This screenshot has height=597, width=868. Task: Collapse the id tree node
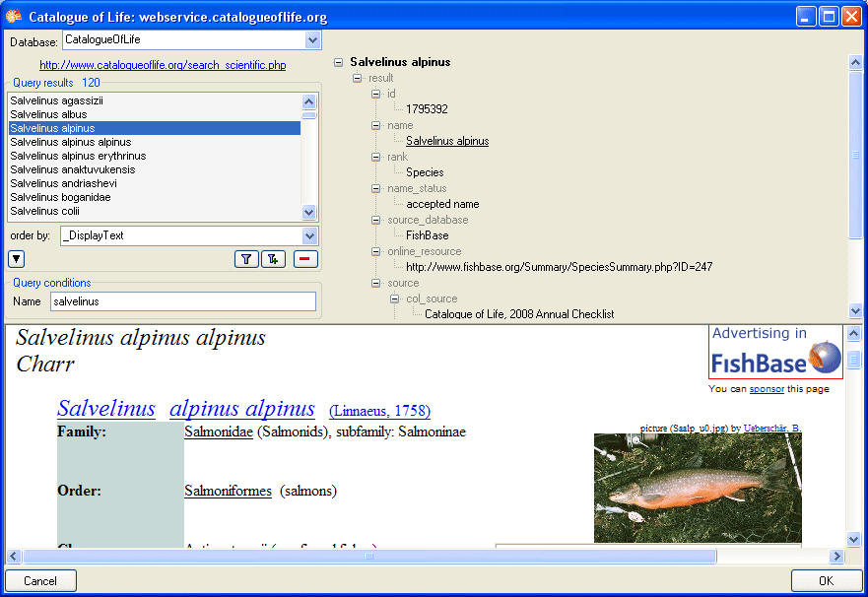point(376,94)
